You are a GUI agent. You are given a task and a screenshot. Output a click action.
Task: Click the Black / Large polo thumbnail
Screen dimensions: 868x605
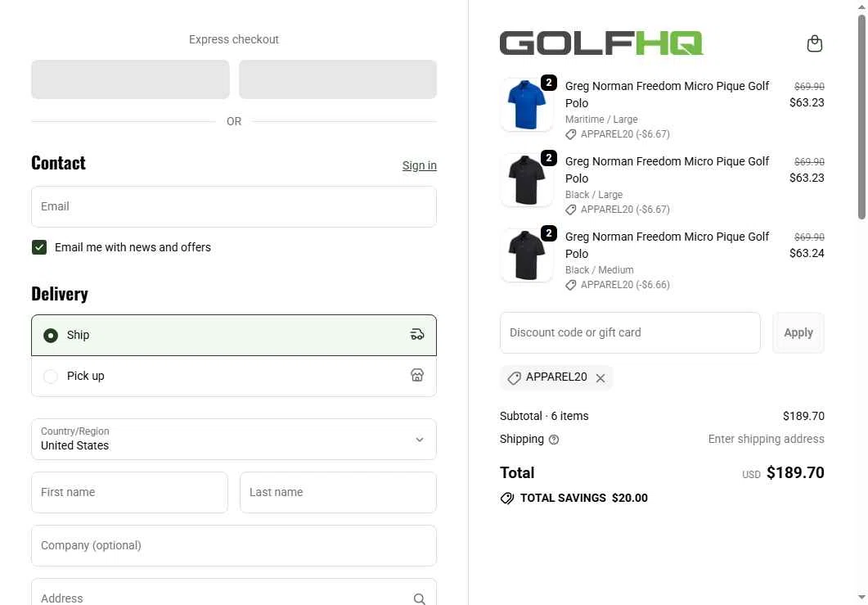[x=527, y=180]
